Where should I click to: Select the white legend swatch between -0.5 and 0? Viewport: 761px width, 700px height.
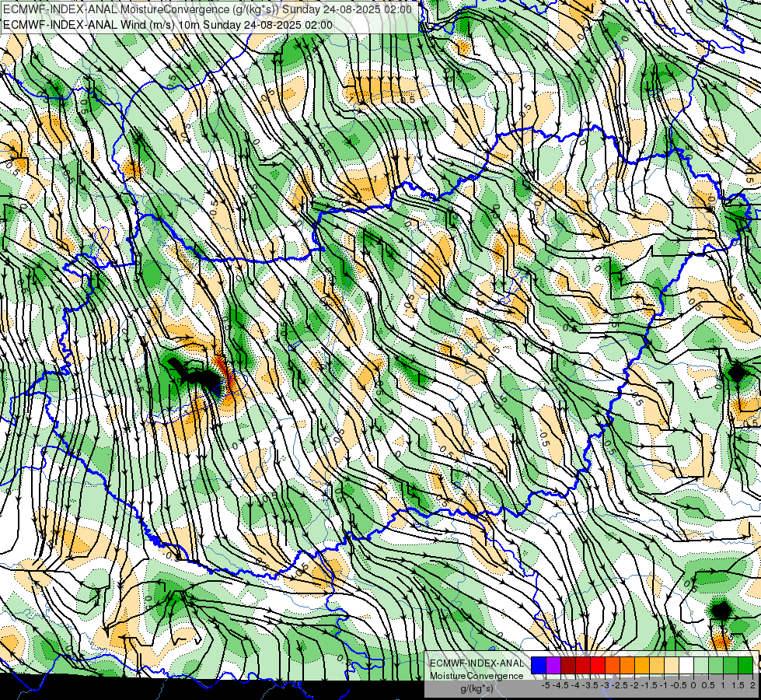[686, 666]
